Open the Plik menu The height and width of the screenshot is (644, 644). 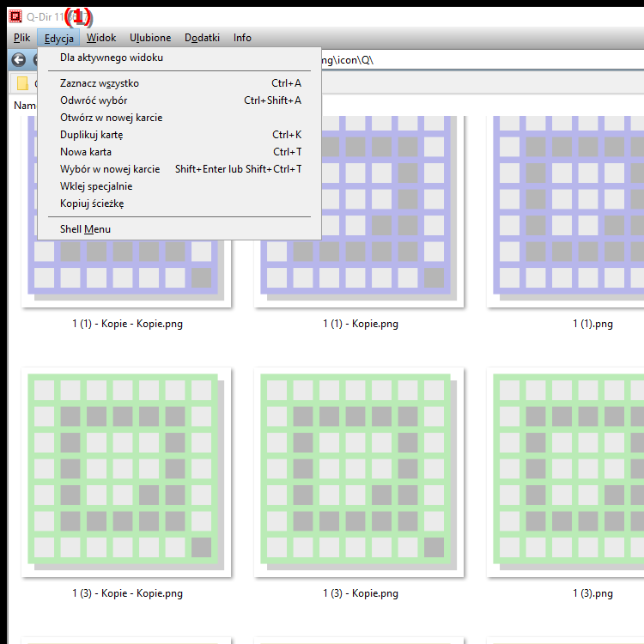[x=21, y=38]
